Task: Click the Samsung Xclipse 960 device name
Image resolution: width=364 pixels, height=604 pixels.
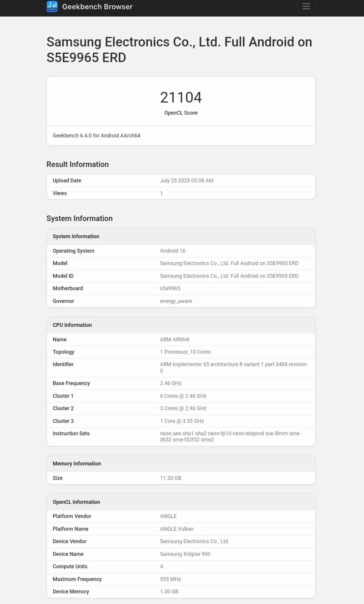Action: tap(185, 554)
